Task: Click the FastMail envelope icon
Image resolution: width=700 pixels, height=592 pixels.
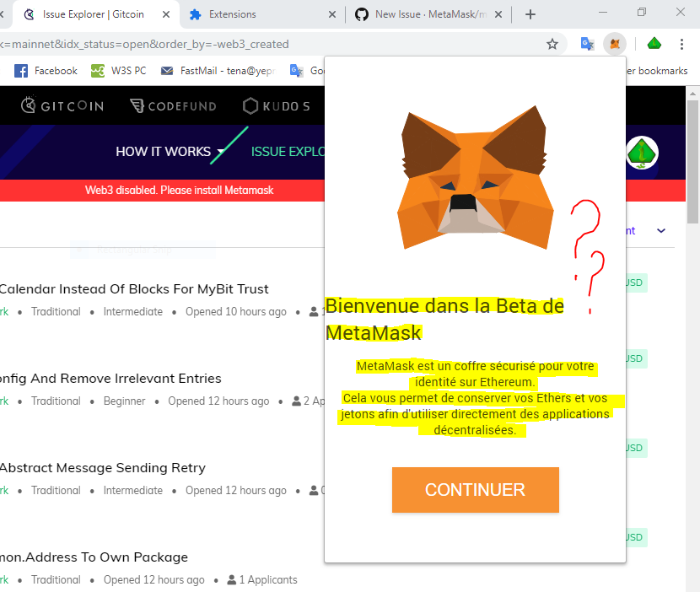Action: pyautogui.click(x=167, y=71)
